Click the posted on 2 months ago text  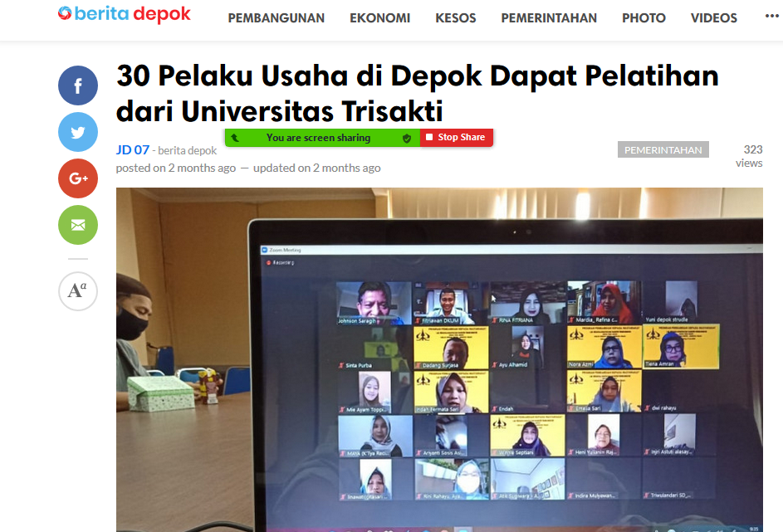coord(176,168)
